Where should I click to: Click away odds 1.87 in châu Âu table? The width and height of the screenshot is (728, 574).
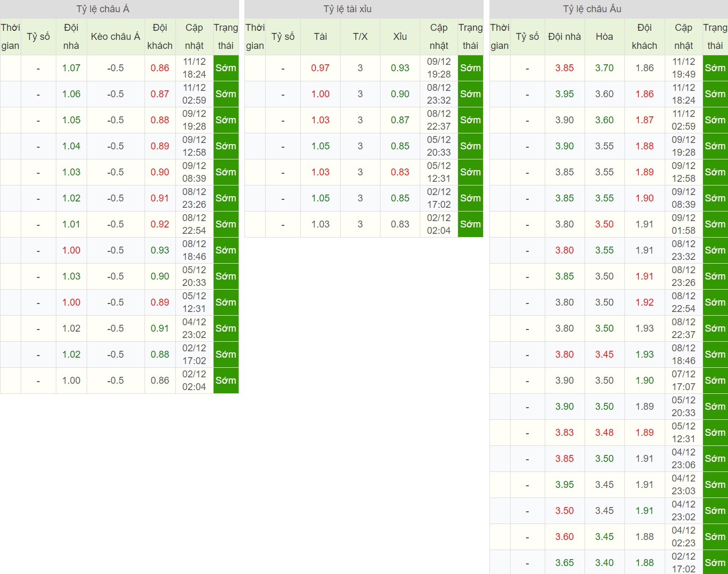click(645, 120)
